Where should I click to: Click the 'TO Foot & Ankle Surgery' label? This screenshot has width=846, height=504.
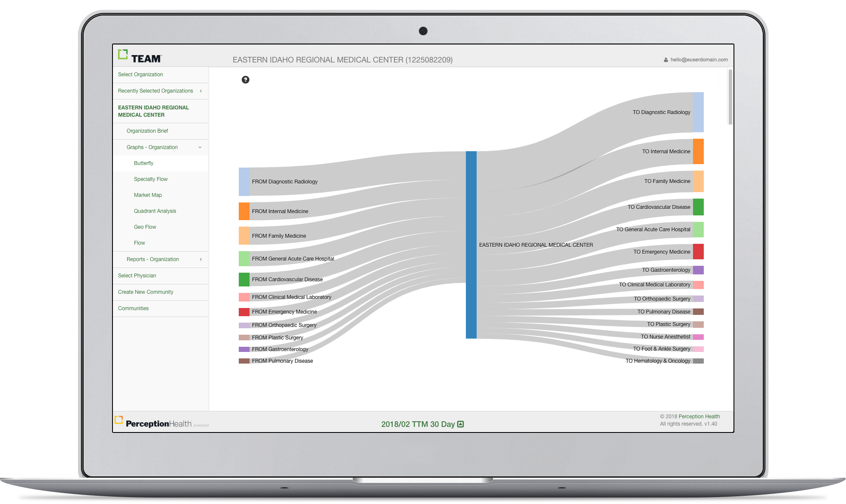coord(662,349)
